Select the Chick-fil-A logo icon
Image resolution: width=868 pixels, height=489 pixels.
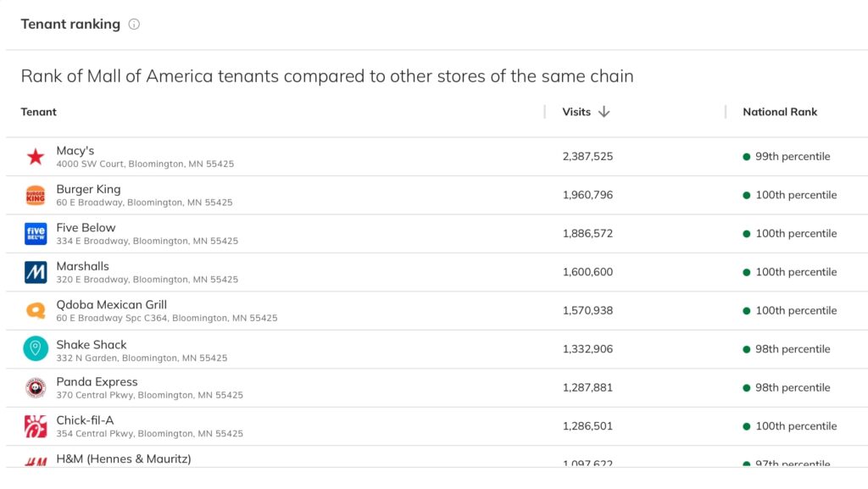point(35,425)
